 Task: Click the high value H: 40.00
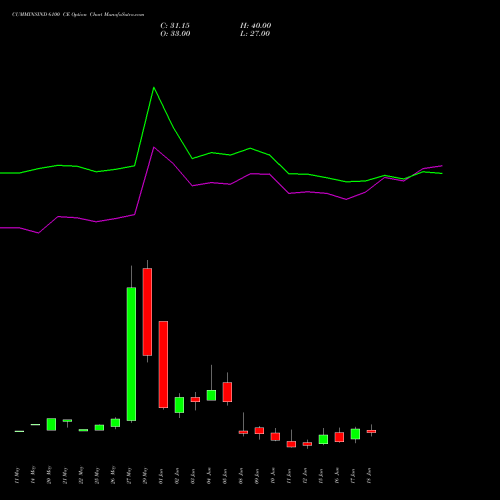coord(256,26)
